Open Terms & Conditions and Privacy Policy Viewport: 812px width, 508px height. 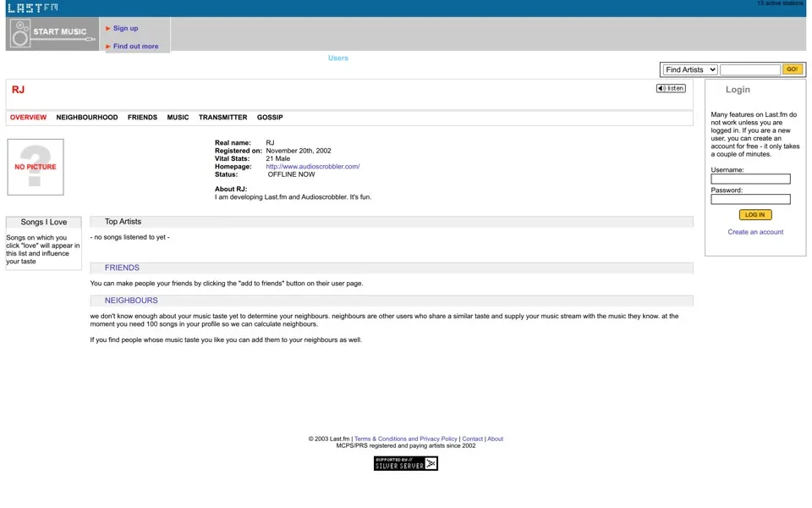(405, 439)
